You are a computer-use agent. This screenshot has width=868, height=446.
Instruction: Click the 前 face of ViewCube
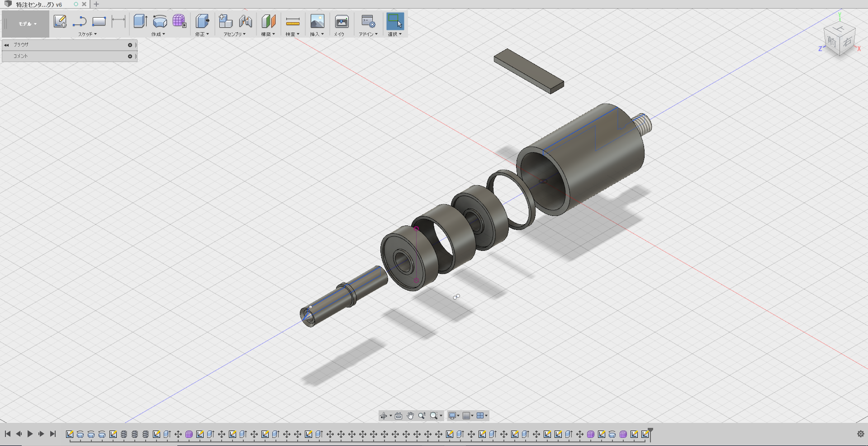[x=832, y=41]
